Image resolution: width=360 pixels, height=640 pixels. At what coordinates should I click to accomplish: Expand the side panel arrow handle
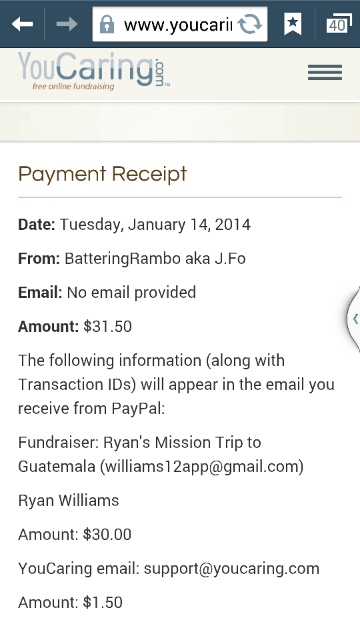(354, 319)
